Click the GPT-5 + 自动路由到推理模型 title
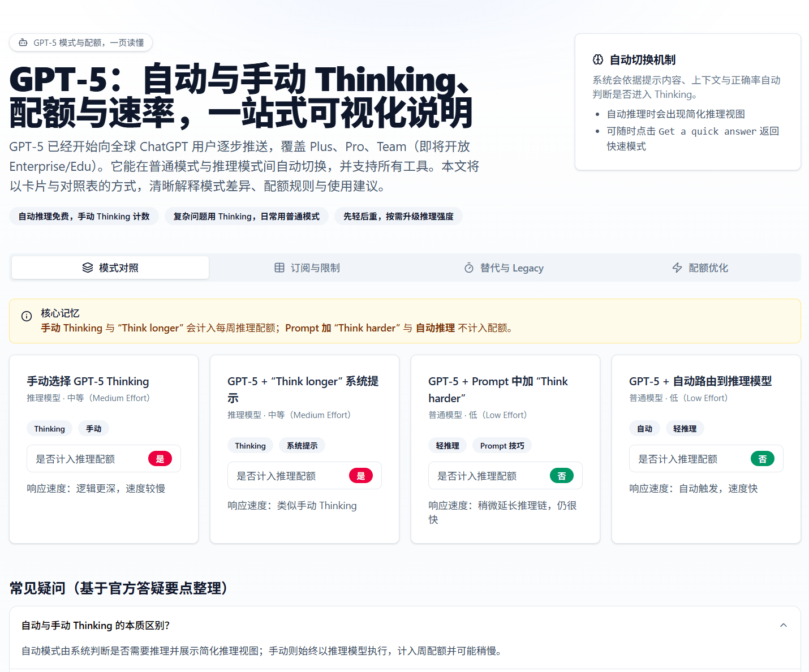The height and width of the screenshot is (672, 809). 700,381
